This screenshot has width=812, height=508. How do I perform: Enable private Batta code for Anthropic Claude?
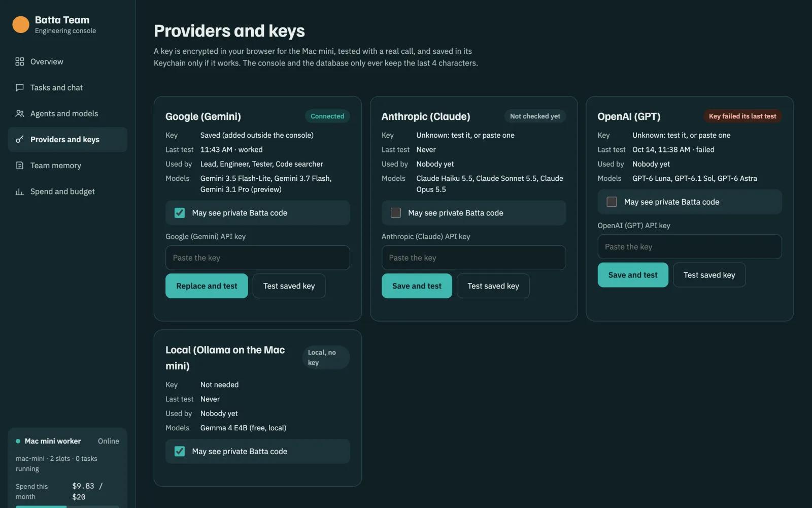click(396, 213)
